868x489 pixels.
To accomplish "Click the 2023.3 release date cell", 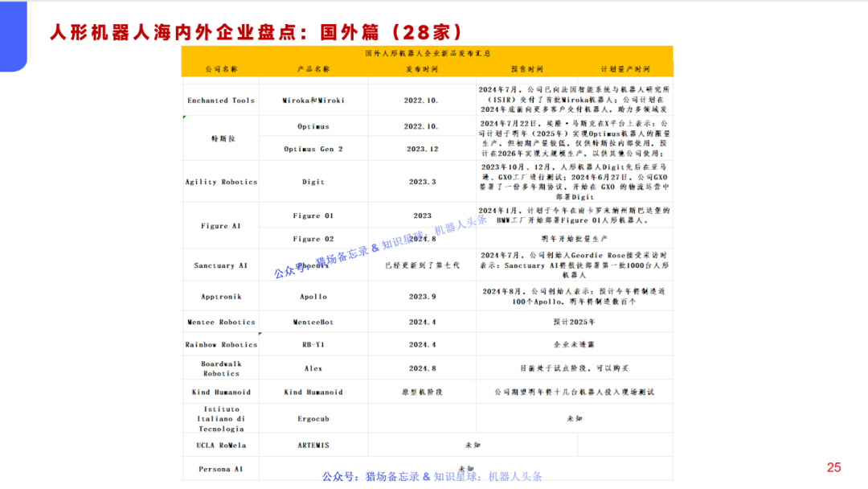I will click(x=423, y=182).
